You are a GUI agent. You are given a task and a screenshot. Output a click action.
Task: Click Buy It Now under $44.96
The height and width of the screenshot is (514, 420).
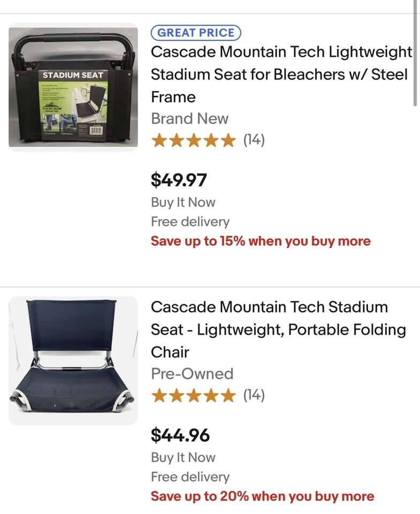(183, 458)
